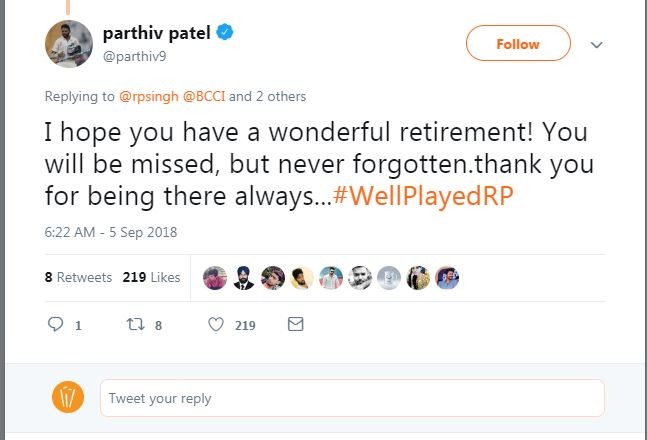View the 219 Likes list
The height and width of the screenshot is (440, 647).
coord(151,277)
